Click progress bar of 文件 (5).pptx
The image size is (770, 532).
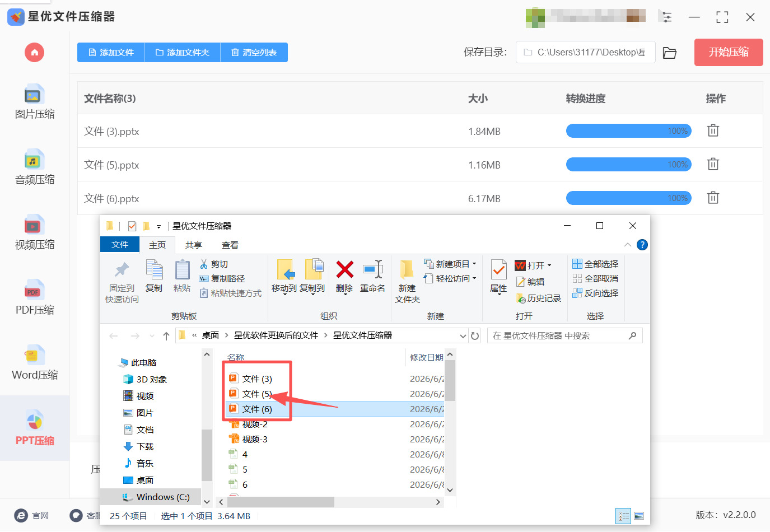pos(629,165)
